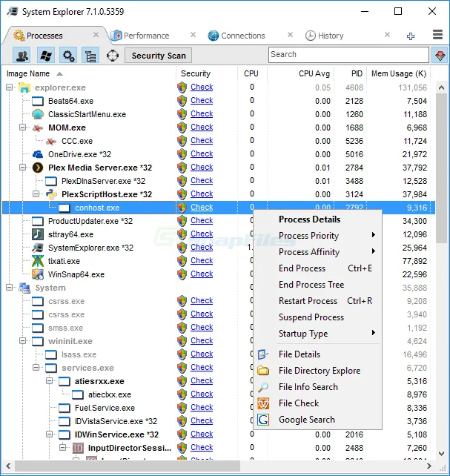
Task: Collapse the wininit.exe node
Action: coord(23,340)
